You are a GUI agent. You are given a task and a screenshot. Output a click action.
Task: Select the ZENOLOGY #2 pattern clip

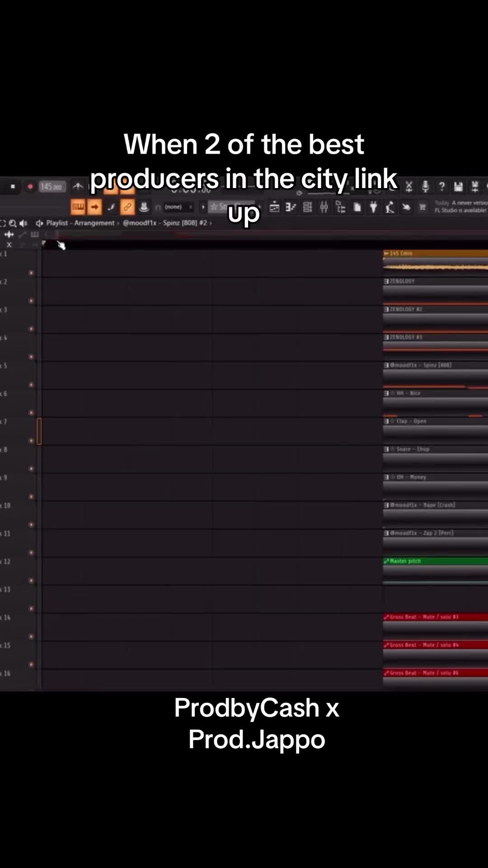436,309
